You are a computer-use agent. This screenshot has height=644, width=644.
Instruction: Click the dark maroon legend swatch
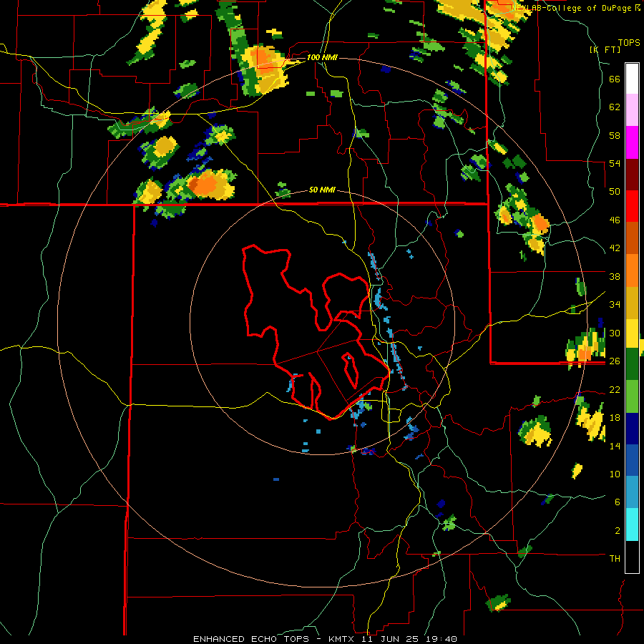click(x=632, y=174)
